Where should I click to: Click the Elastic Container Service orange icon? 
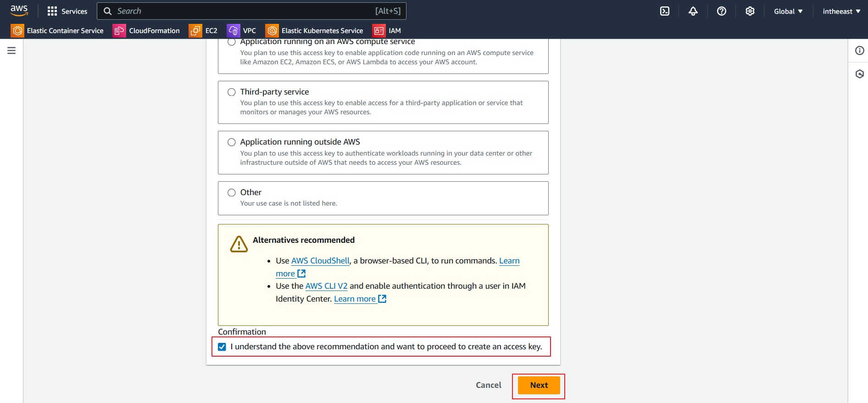pos(17,30)
